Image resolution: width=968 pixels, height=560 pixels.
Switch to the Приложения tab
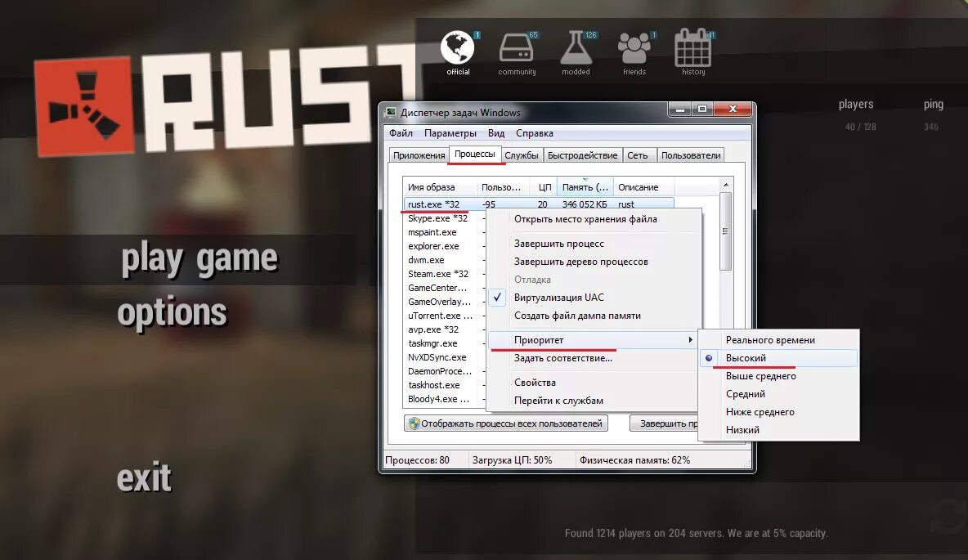tap(419, 155)
